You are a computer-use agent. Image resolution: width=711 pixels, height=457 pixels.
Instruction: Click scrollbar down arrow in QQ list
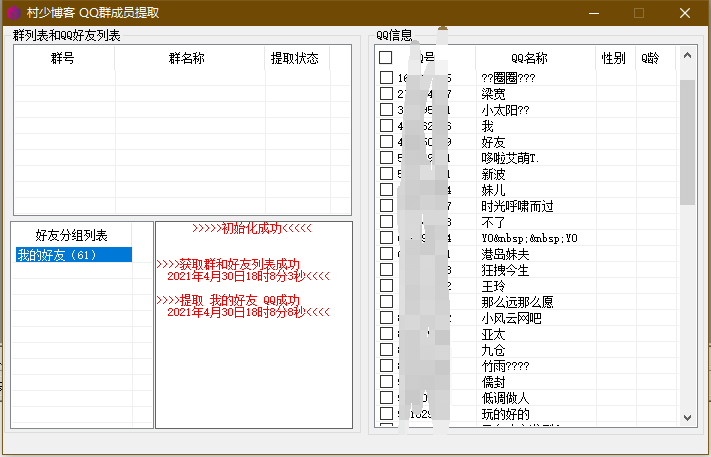click(x=687, y=418)
